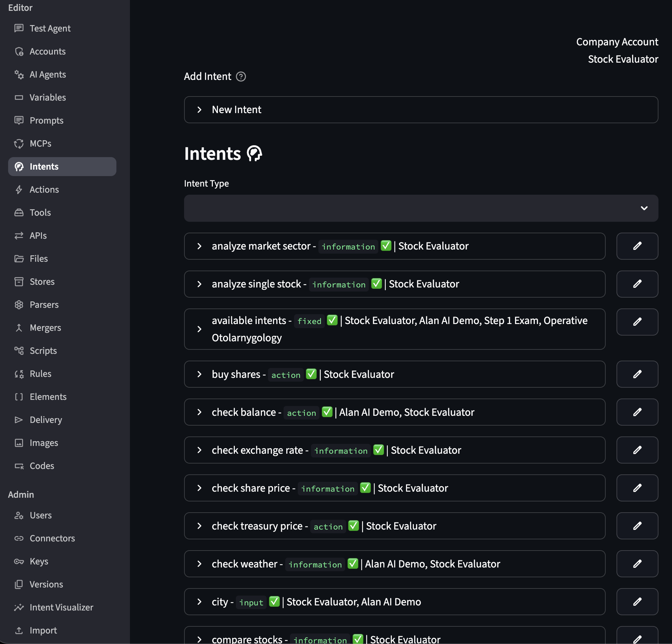This screenshot has width=672, height=644.
Task: Click green checkmark on check share price
Action: point(365,488)
